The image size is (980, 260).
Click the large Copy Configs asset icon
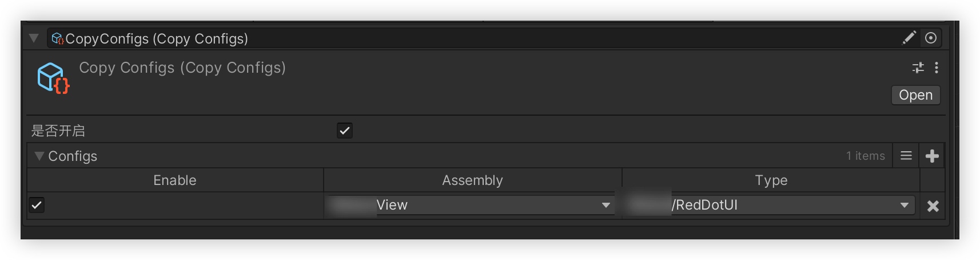click(53, 78)
